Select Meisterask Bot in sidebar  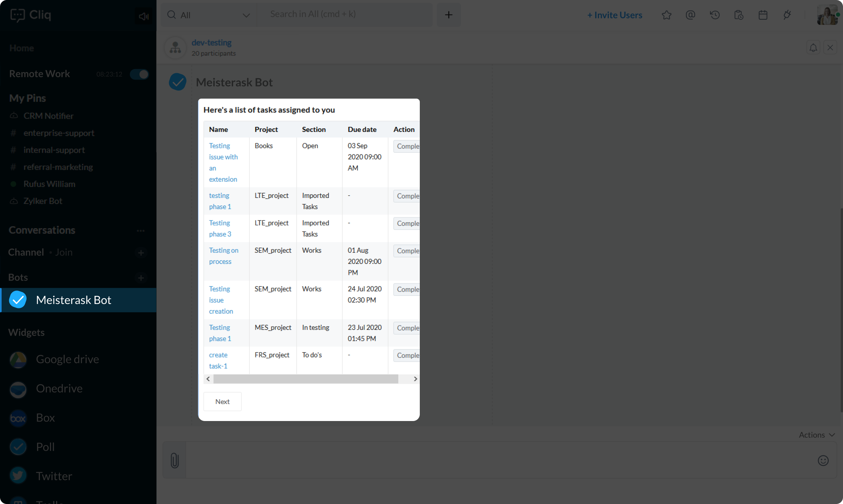(78, 300)
